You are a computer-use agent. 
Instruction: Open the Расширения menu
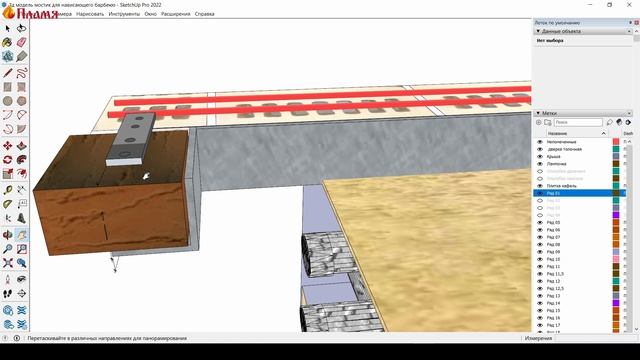176,14
